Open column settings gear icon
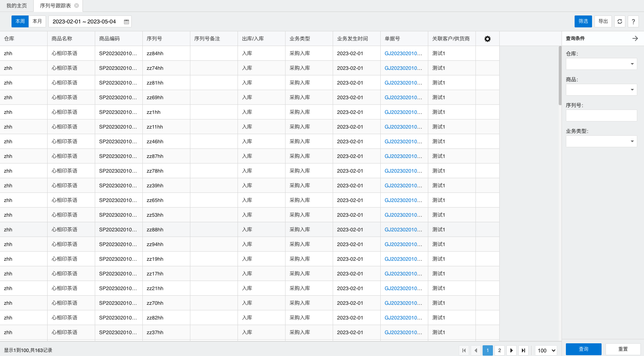This screenshot has width=644, height=356. click(x=487, y=39)
